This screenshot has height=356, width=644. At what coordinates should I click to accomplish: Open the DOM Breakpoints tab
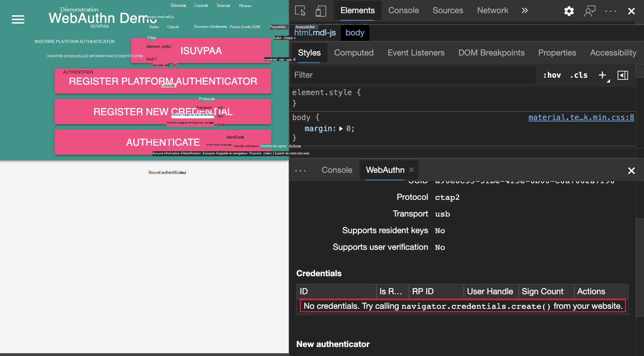click(491, 53)
